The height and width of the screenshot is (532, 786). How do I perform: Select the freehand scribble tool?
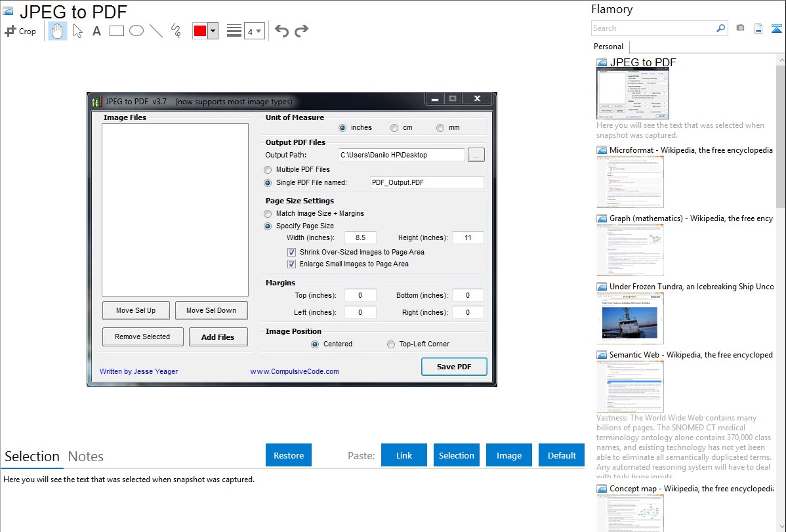tap(176, 31)
